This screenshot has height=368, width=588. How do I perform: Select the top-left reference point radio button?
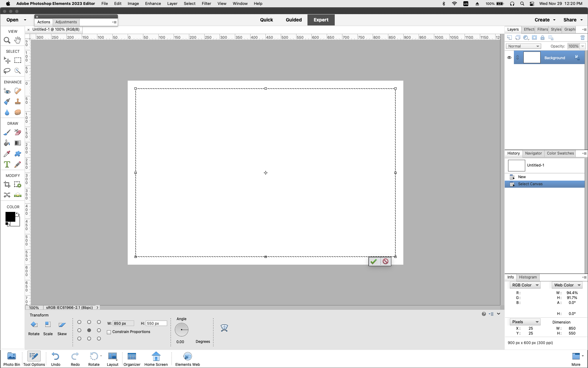[x=79, y=322]
